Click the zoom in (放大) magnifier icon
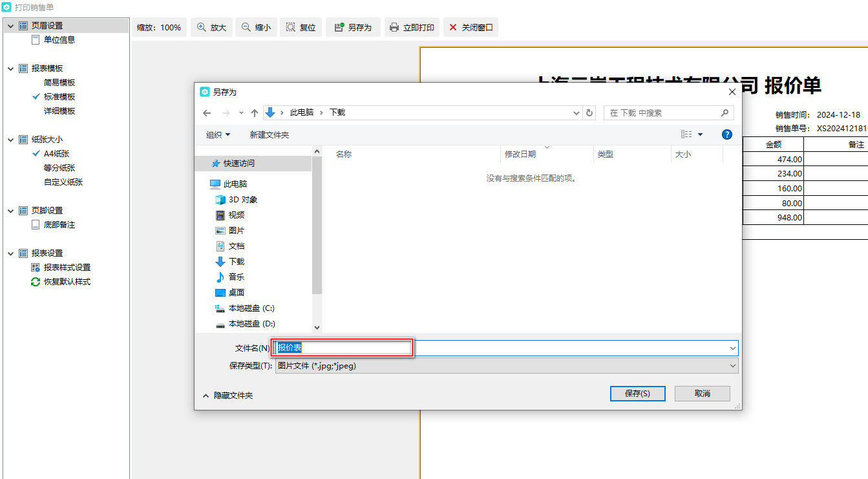 click(x=202, y=28)
